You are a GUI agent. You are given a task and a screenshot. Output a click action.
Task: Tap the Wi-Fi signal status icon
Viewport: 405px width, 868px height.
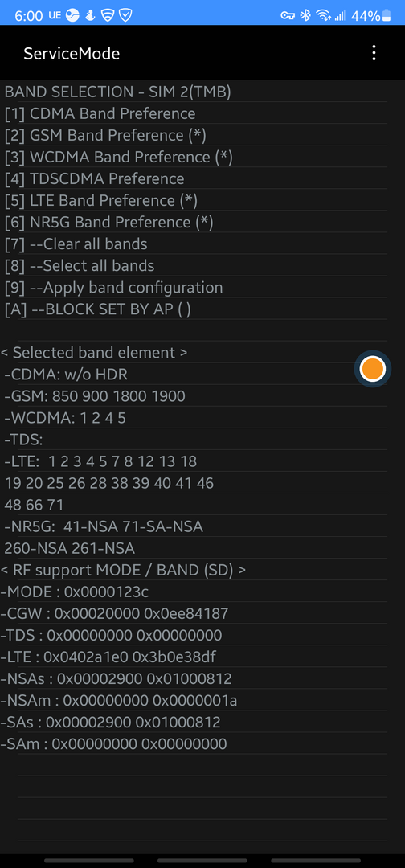(x=324, y=15)
